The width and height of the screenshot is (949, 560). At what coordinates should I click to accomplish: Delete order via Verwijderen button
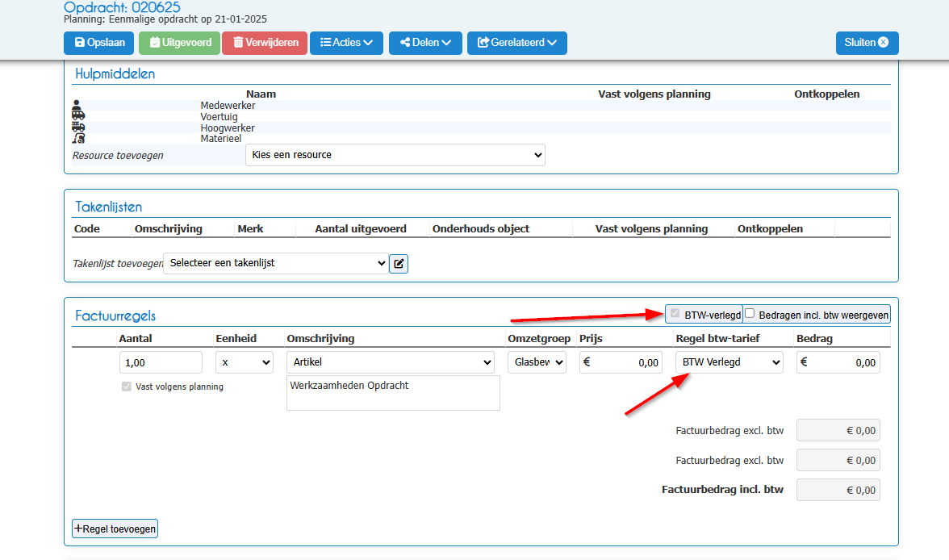click(265, 43)
